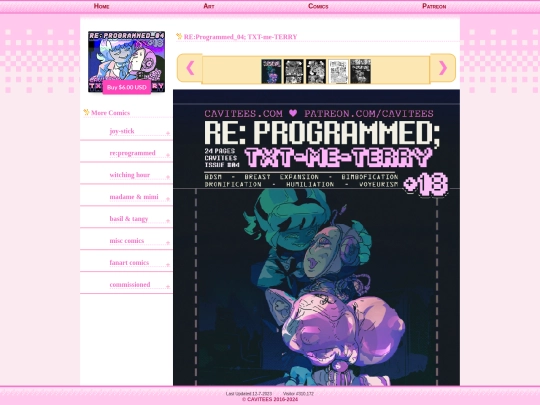Expand the commissioned row plus icon

coord(168,287)
